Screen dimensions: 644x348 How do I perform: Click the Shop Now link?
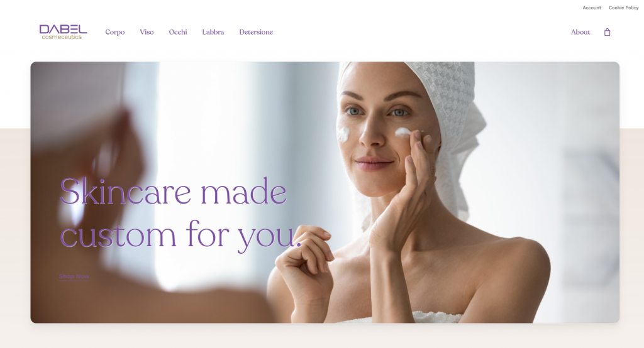pos(74,276)
